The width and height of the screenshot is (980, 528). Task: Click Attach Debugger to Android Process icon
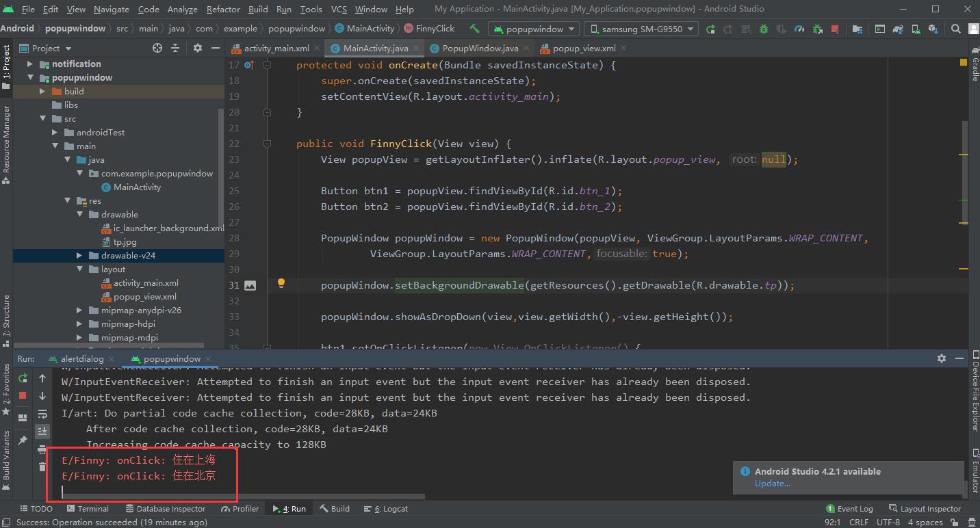pos(817,29)
